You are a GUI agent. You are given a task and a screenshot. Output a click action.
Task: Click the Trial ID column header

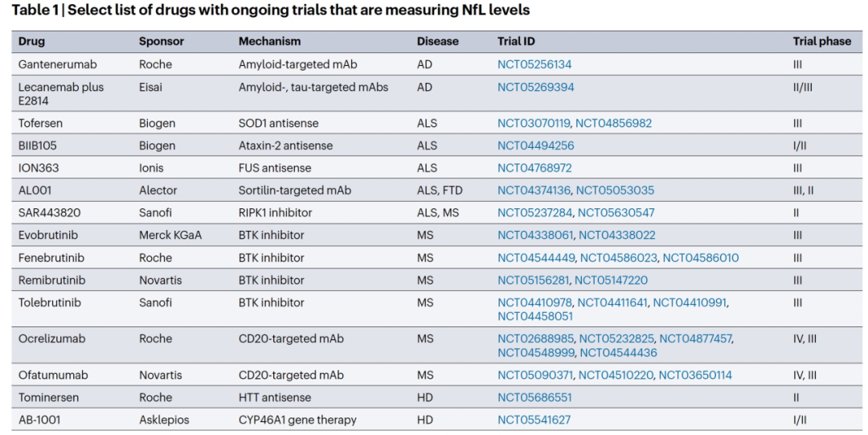[516, 41]
